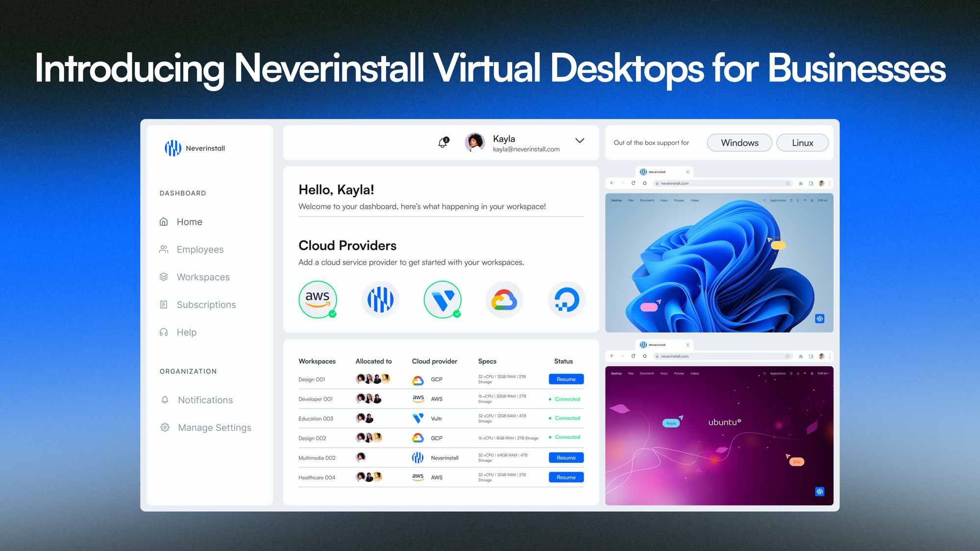Open Workspaces in the sidebar
Image resolution: width=980 pixels, height=551 pixels.
[x=203, y=277]
